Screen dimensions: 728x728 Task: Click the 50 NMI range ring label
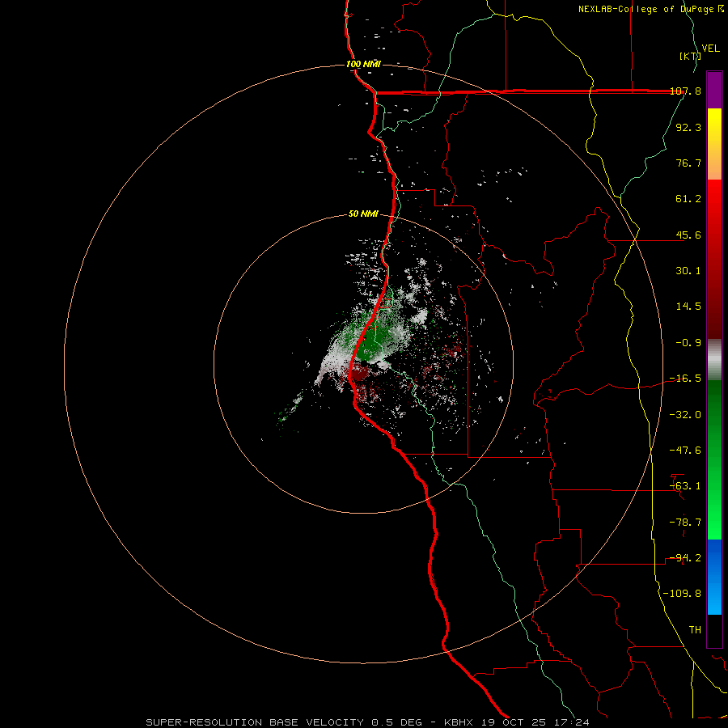tap(363, 214)
